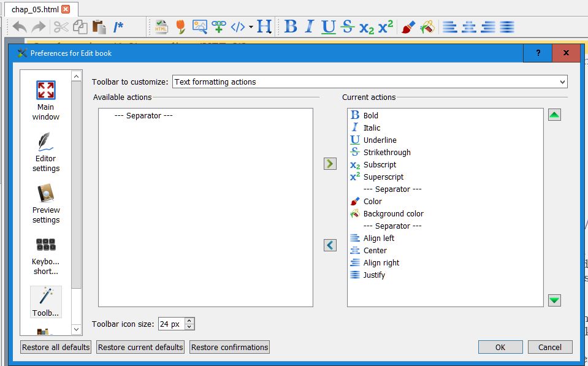
Task: Click Justify in the main toolbar
Action: 507,27
